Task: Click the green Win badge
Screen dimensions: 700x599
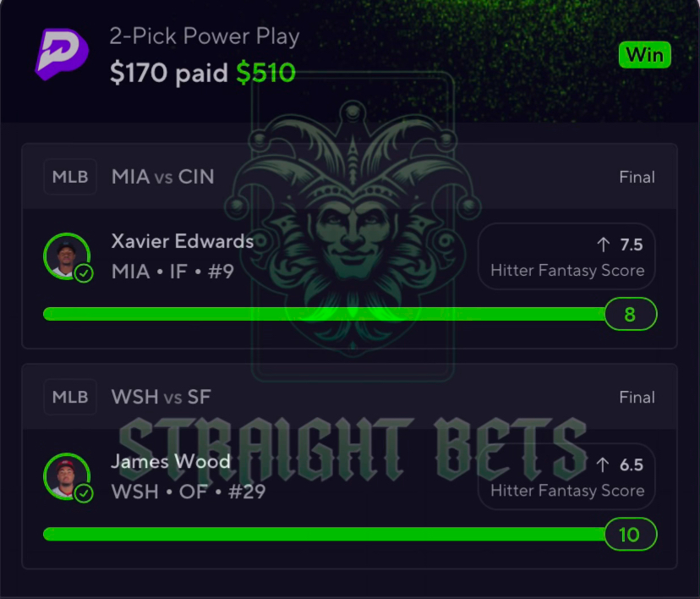Action: [645, 55]
